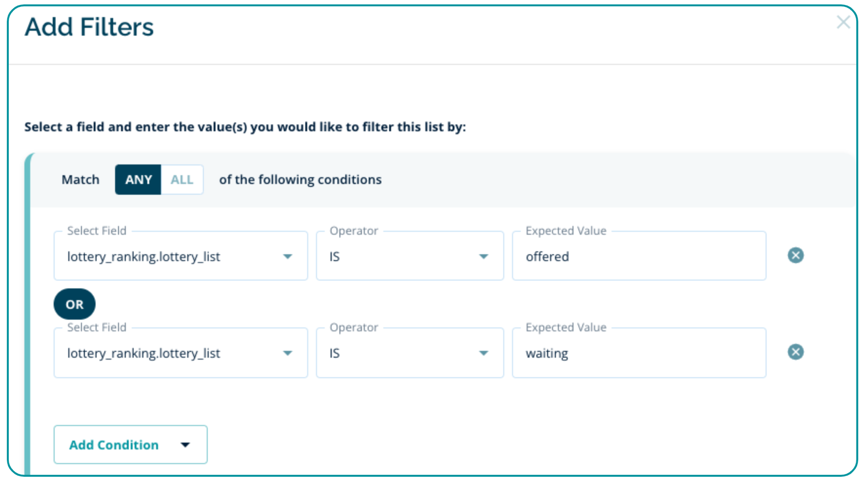Close the Add Filters dialog
The image size is (868, 487).
[x=843, y=22]
